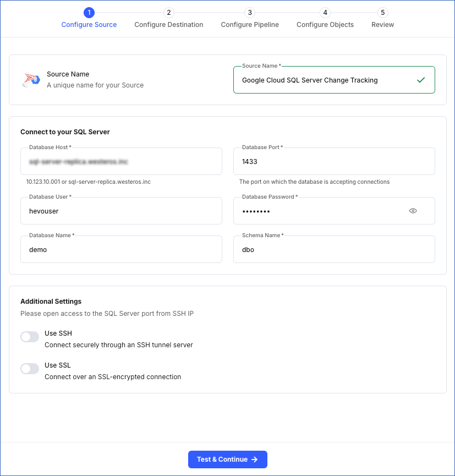Toggle SSH tunnel connection on
The image size is (455, 476).
coord(29,336)
